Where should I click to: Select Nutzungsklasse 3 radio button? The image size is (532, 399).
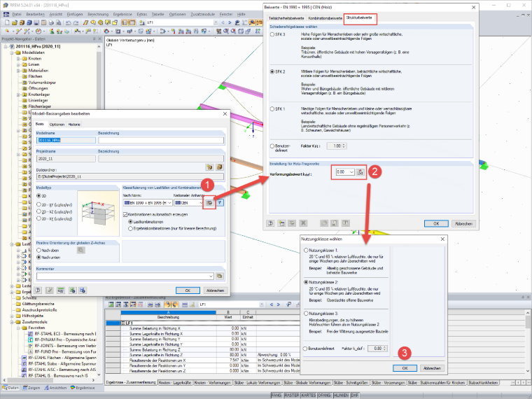[x=306, y=314]
